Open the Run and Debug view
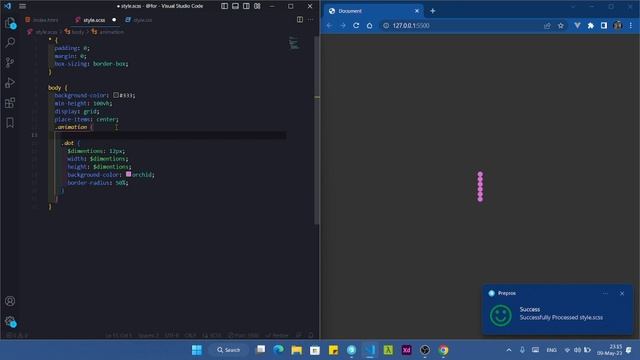 coord(10,82)
